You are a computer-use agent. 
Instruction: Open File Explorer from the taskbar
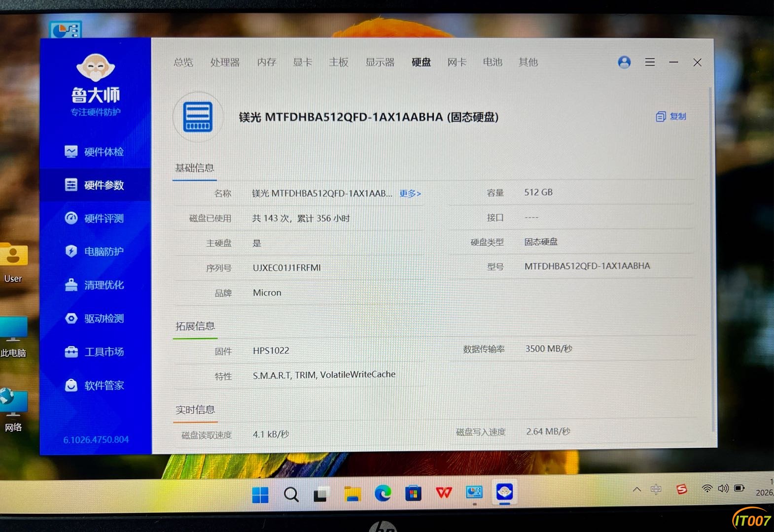(x=352, y=494)
